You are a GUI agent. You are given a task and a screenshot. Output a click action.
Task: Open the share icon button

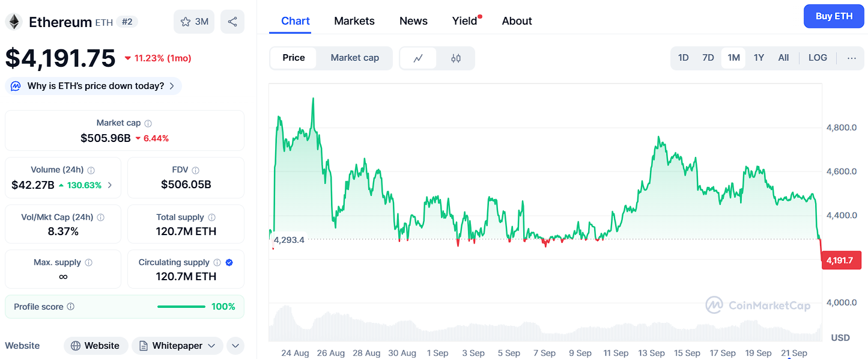click(x=232, y=22)
